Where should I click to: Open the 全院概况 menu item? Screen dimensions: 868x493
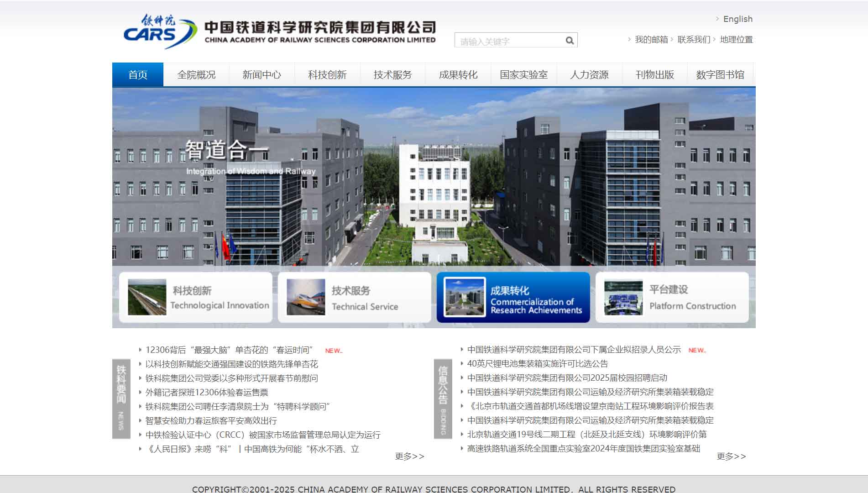tap(196, 74)
